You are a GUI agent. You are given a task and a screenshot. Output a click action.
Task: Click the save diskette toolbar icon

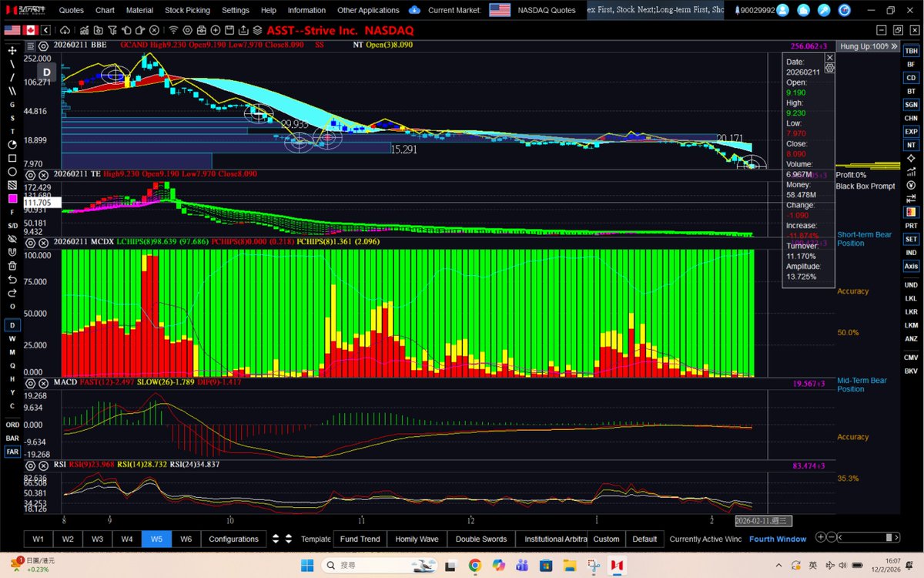pyautogui.click(x=229, y=30)
